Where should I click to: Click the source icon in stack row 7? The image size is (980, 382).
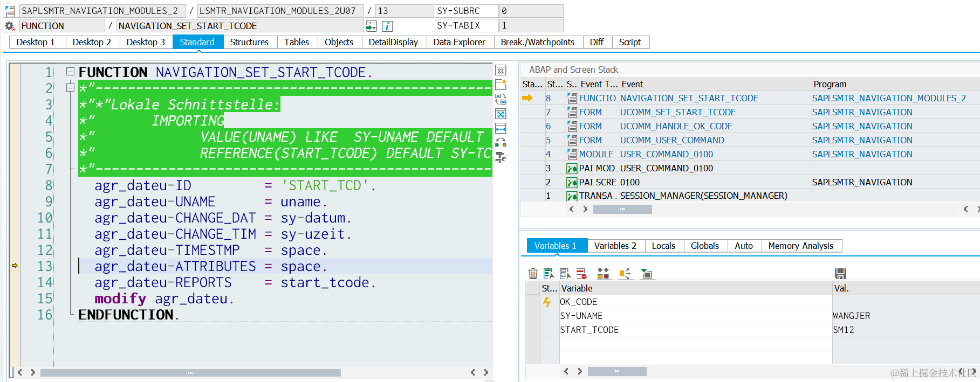point(572,112)
